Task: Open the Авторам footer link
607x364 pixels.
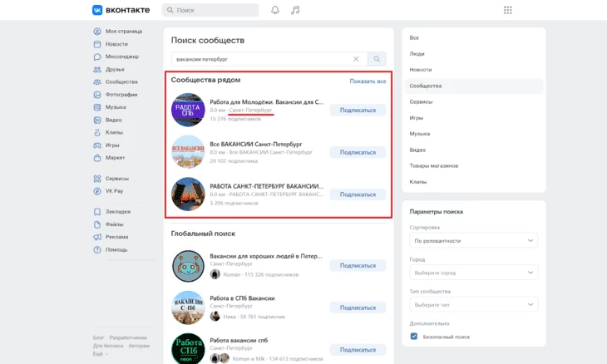Action: click(x=139, y=346)
